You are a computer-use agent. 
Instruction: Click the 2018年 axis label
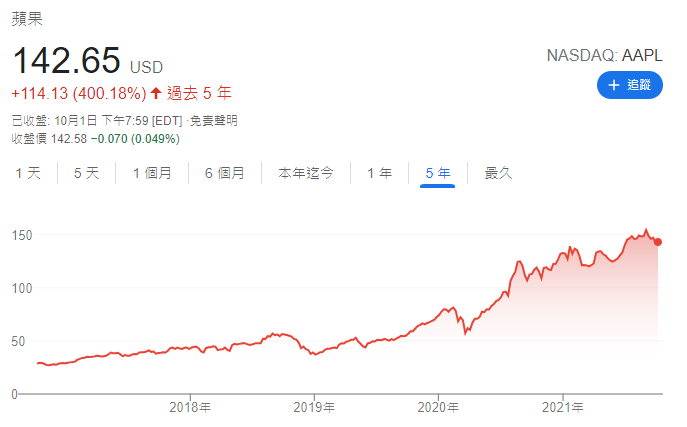coord(190,407)
